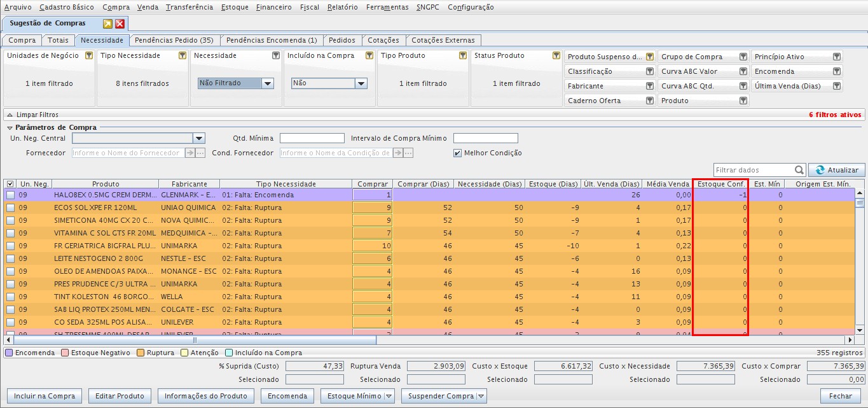
Task: Open the SNGPC menu
Action: pos(427,7)
